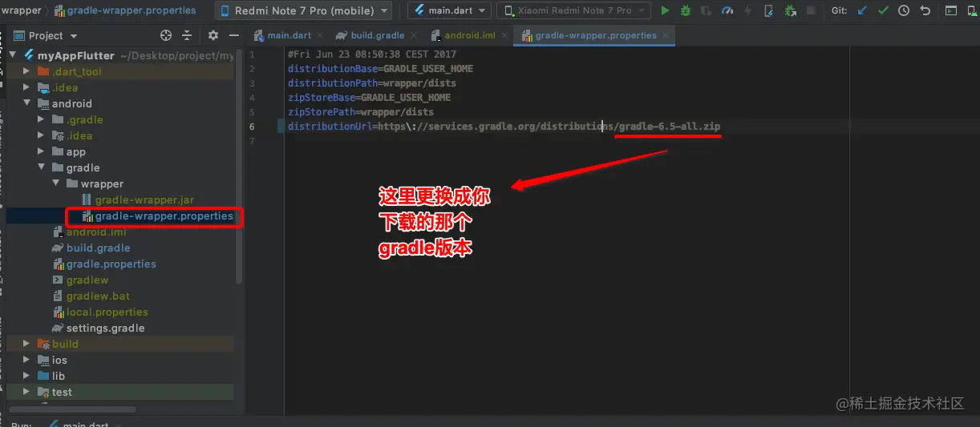Open gradle.properties in project tree
Screen dimensions: 980x427
point(111,264)
